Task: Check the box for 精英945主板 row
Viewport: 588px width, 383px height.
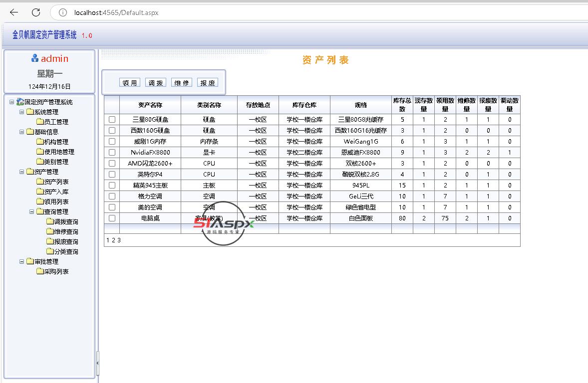Action: pyautogui.click(x=112, y=185)
